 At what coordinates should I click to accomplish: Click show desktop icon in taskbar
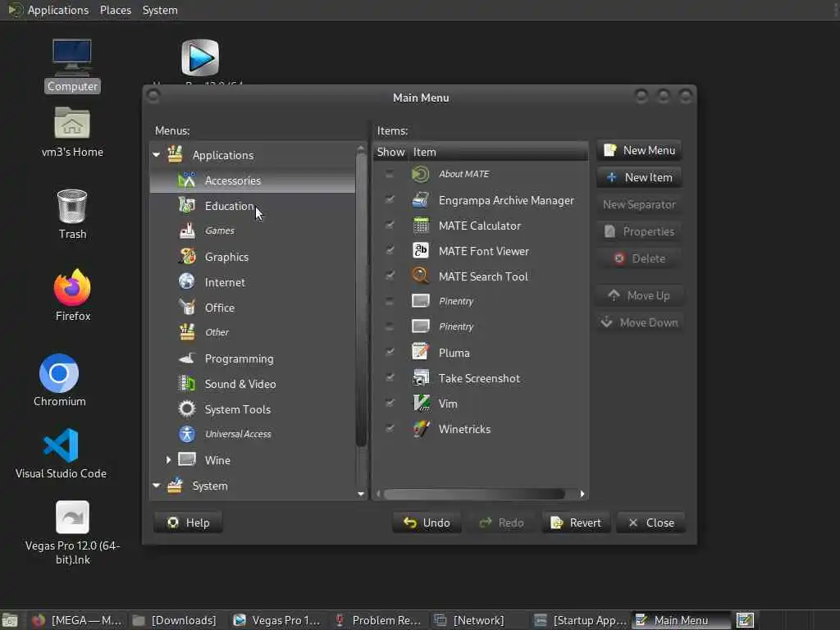10,620
